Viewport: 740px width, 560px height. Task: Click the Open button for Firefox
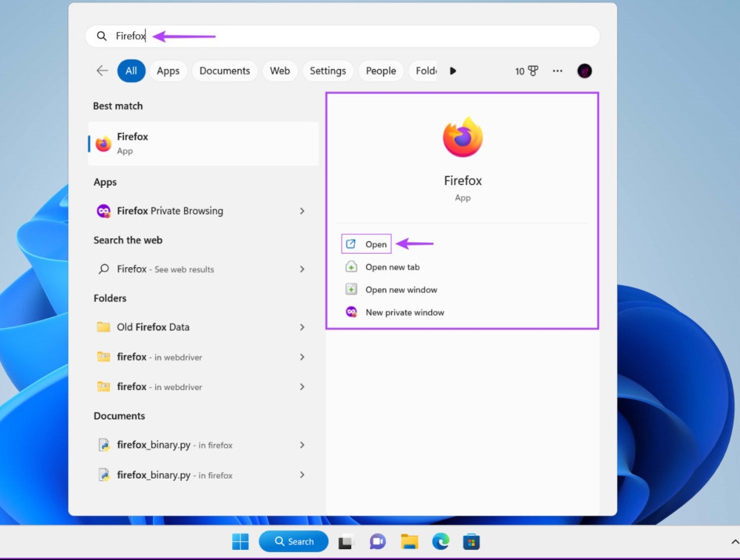click(366, 244)
